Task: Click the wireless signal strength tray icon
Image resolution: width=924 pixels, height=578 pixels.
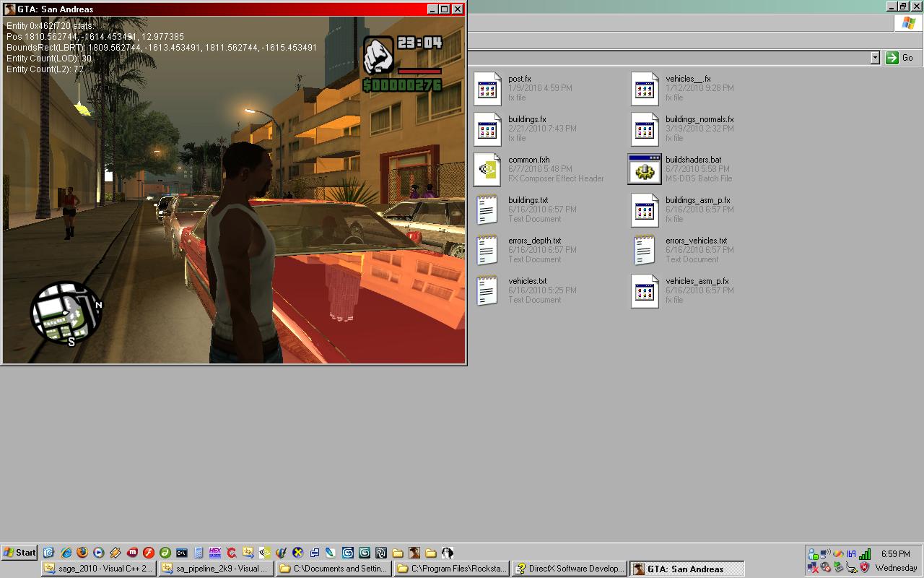Action: 865,554
